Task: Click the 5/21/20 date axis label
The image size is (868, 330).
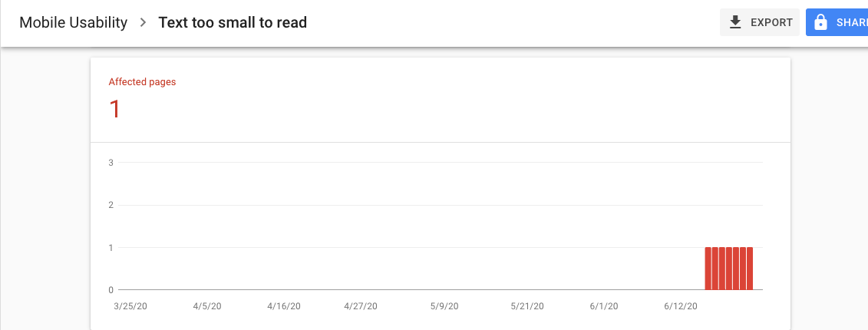Action: pyautogui.click(x=527, y=306)
